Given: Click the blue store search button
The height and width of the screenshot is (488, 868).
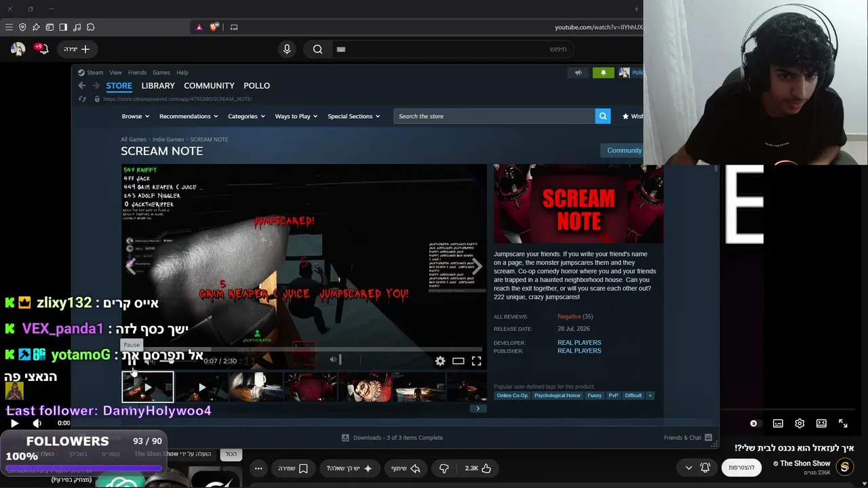Looking at the screenshot, I should click(x=603, y=116).
